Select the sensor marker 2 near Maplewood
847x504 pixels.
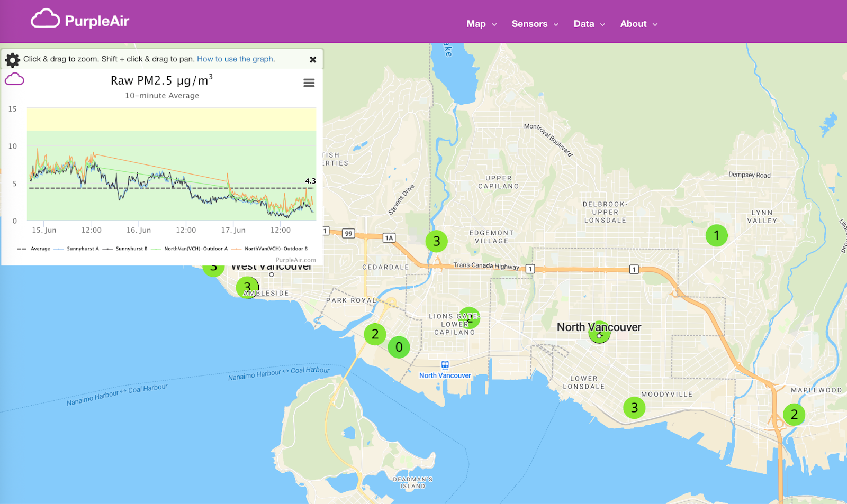click(x=794, y=415)
